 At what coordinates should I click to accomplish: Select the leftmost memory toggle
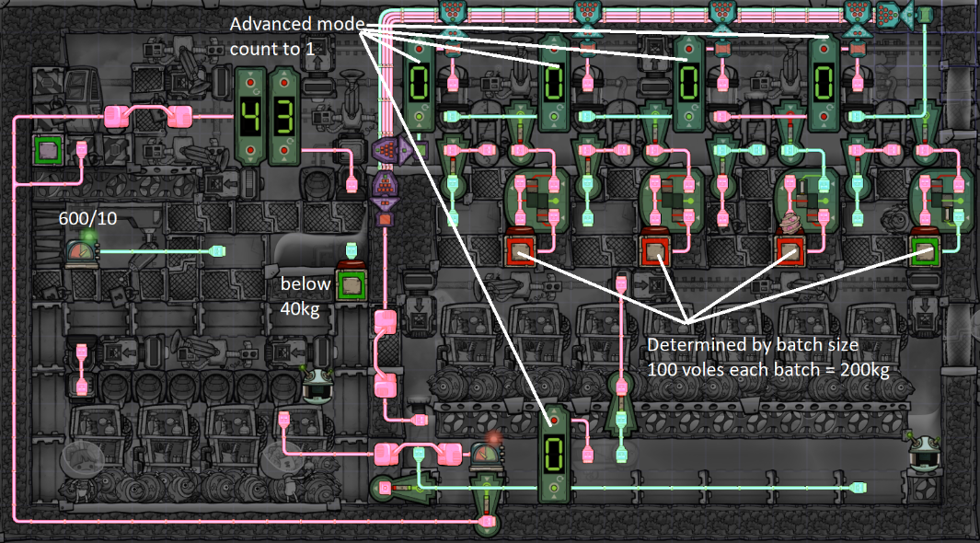pyautogui.click(x=536, y=202)
